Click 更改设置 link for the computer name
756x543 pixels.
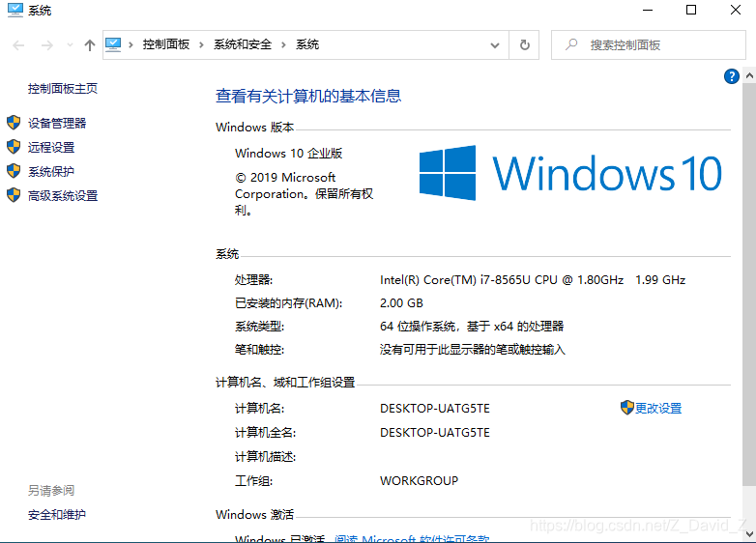[x=658, y=408]
